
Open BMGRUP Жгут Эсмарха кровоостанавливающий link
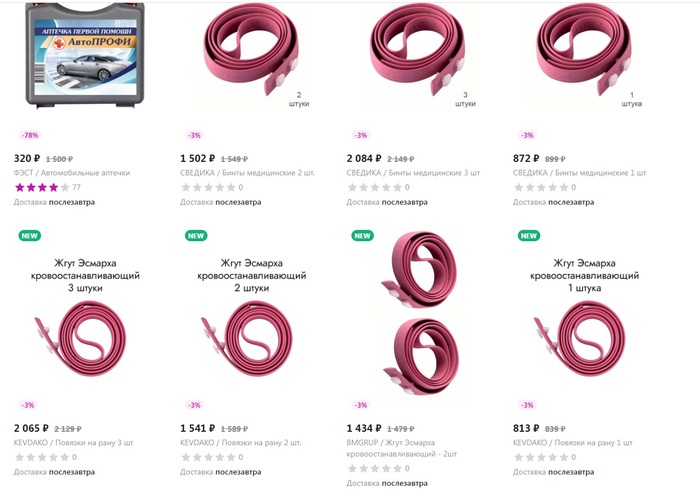tap(402, 448)
